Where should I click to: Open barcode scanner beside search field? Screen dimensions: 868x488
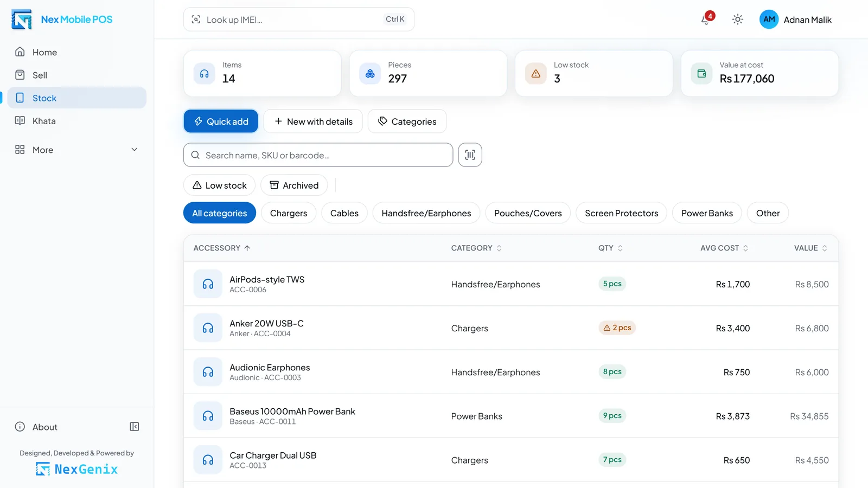tap(470, 155)
